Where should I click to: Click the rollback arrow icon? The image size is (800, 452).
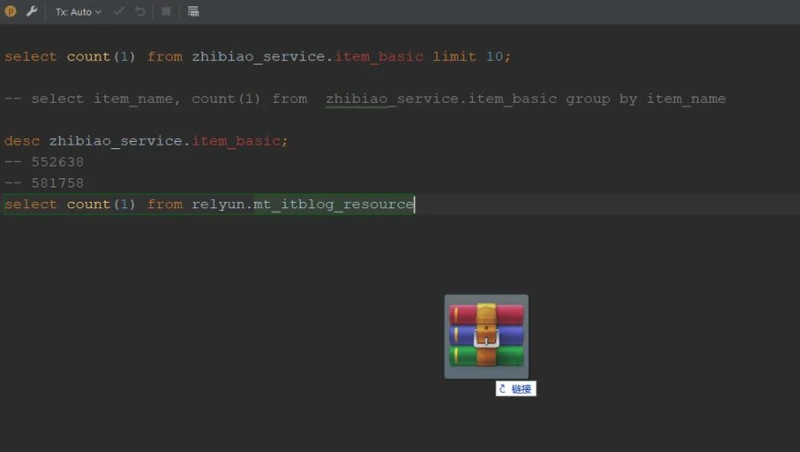pyautogui.click(x=140, y=12)
